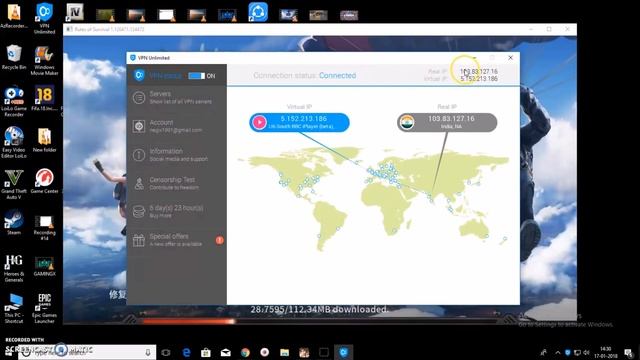Open the days remaining Buy more item
This screenshot has width=640, height=360.
[x=176, y=211]
